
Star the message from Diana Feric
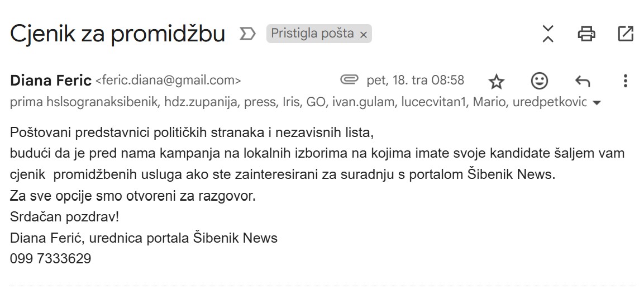496,82
